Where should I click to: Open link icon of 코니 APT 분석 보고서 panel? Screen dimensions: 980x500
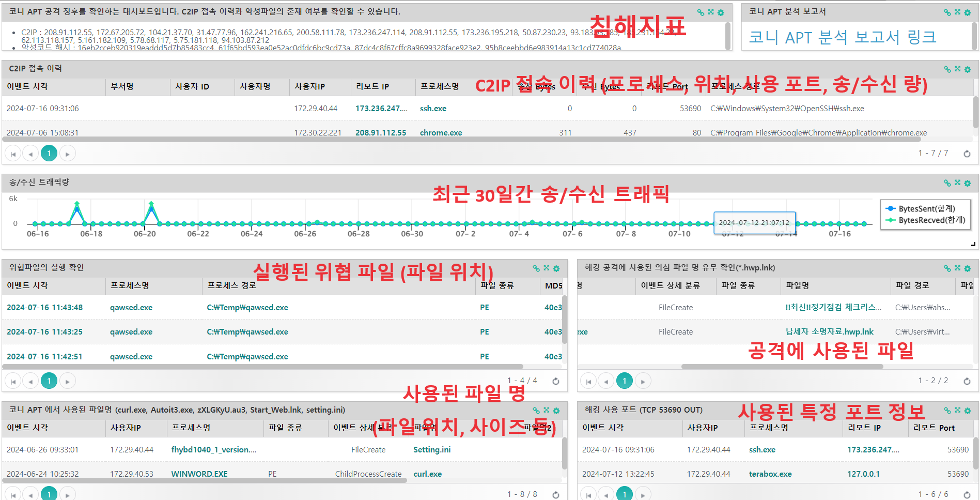947,12
